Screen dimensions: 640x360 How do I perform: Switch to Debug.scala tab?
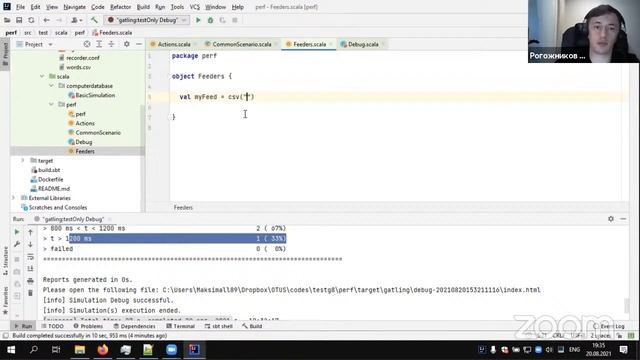click(362, 44)
